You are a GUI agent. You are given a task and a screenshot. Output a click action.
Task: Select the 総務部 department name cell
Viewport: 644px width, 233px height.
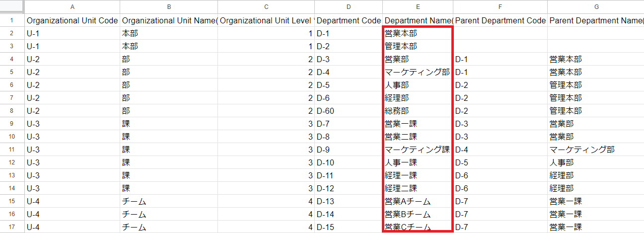click(x=417, y=111)
